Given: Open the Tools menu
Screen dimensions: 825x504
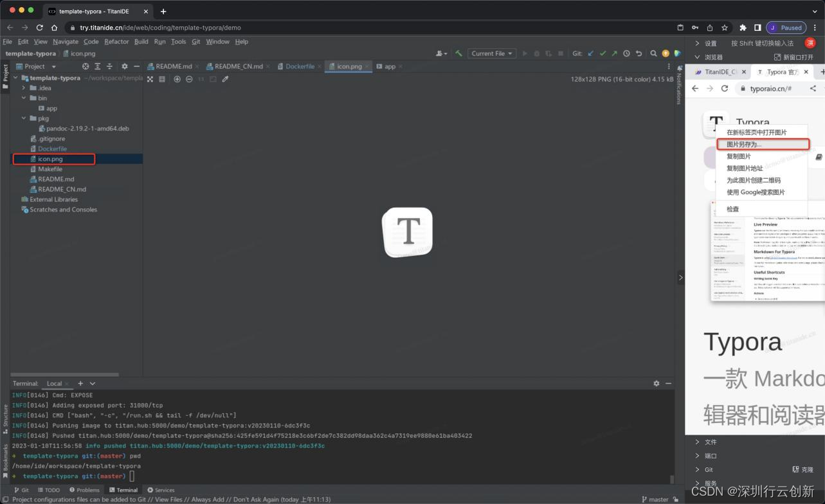Looking at the screenshot, I should pyautogui.click(x=178, y=42).
